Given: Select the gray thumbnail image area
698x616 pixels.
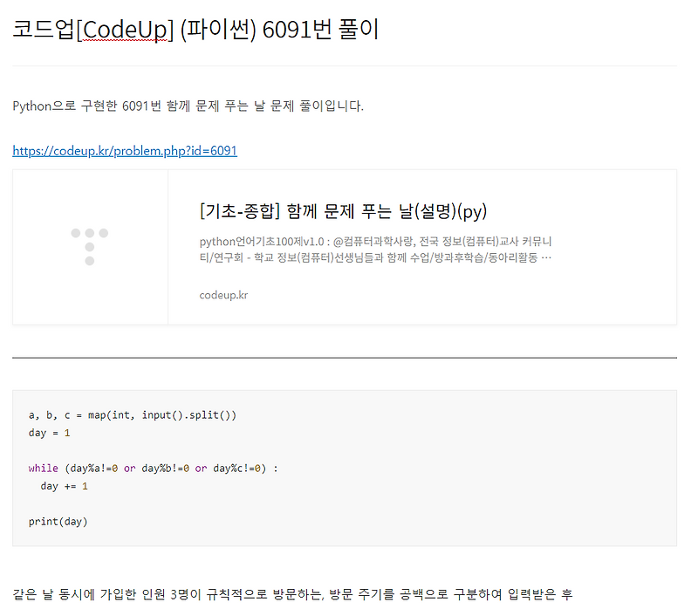Looking at the screenshot, I should tap(90, 247).
